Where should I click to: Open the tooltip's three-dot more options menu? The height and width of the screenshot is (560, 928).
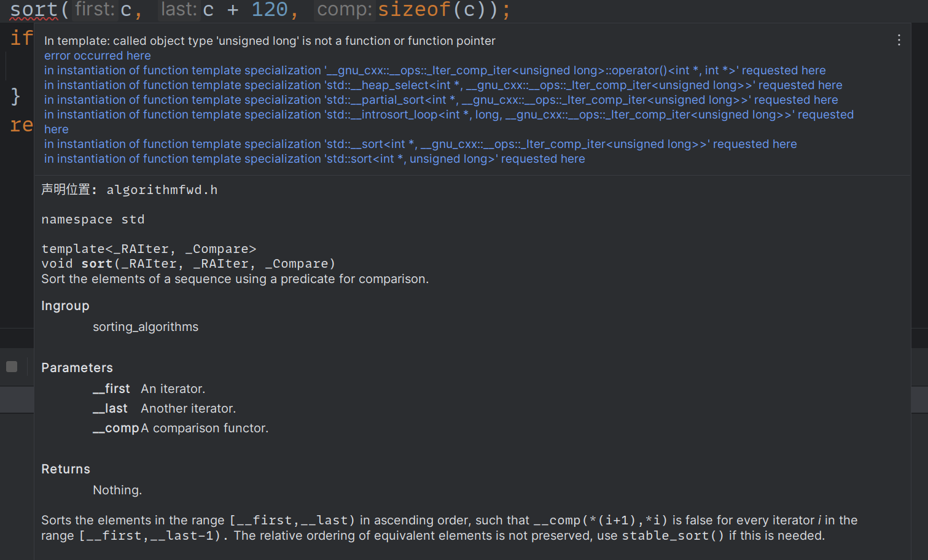[x=899, y=40]
